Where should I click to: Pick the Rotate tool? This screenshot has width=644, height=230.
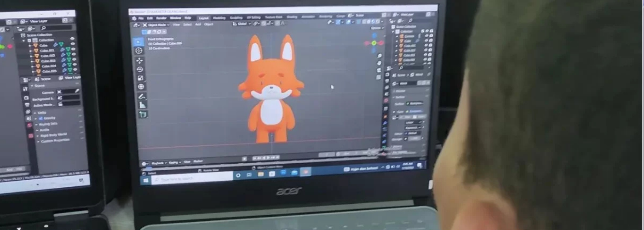point(140,69)
